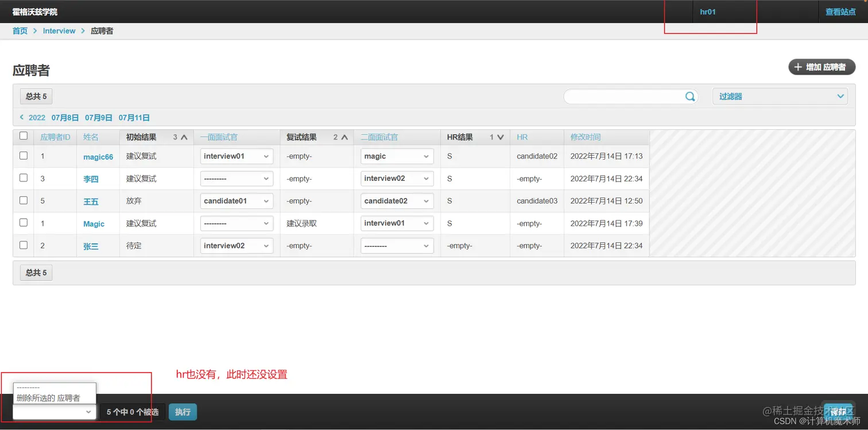The image size is (868, 430).
Task: Open the 王五 applicant link
Action: [91, 202]
